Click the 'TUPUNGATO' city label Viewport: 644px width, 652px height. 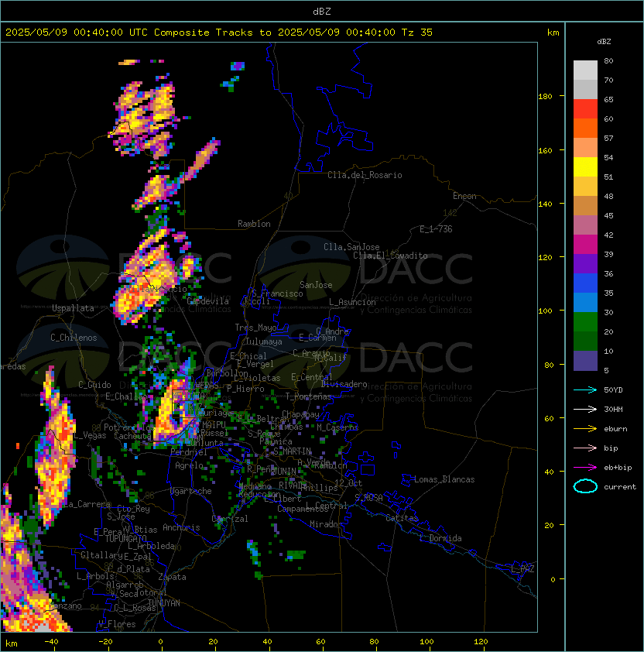pyautogui.click(x=126, y=539)
